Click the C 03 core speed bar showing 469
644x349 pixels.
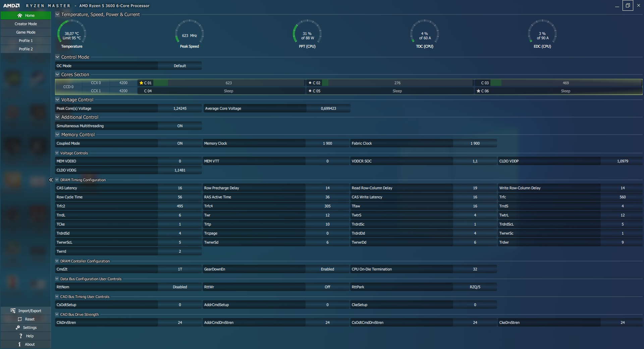coord(566,83)
